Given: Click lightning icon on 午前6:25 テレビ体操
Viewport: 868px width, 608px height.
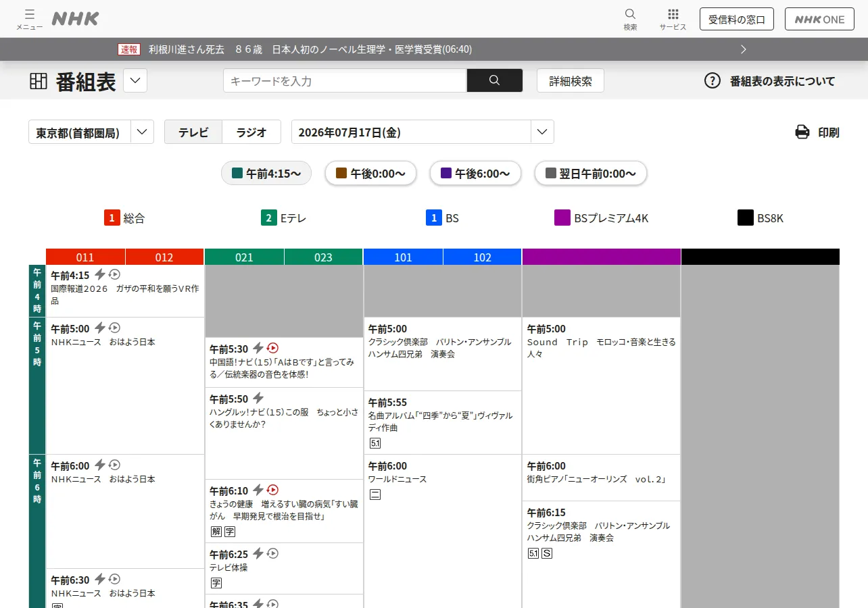Looking at the screenshot, I should point(258,553).
